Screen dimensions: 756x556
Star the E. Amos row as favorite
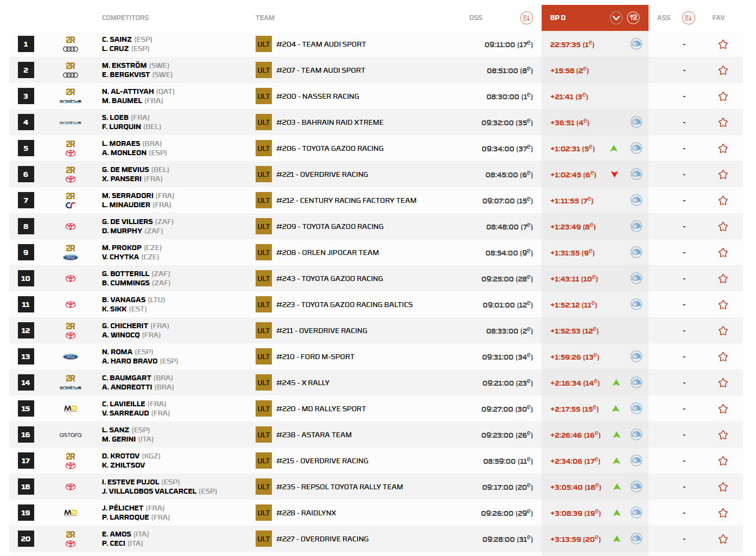click(723, 539)
